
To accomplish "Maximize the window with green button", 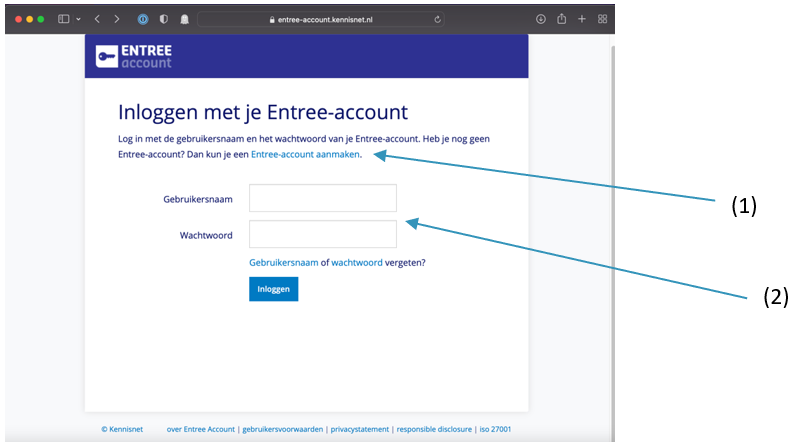I will tap(41, 19).
